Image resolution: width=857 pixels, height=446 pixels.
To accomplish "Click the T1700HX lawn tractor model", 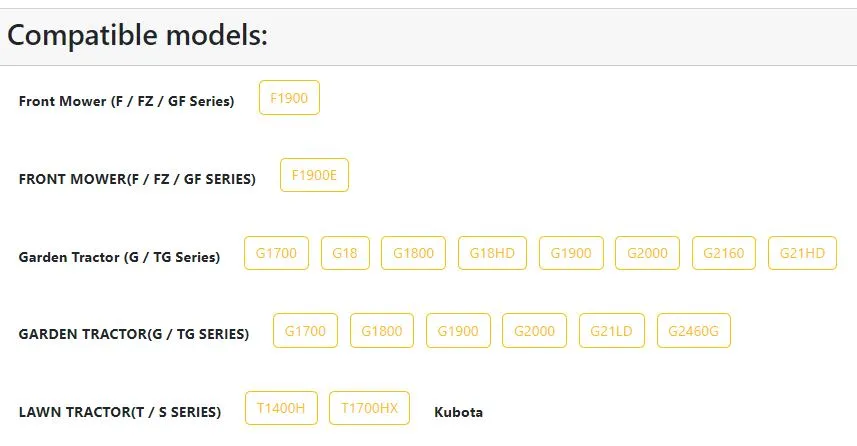I will point(369,408).
